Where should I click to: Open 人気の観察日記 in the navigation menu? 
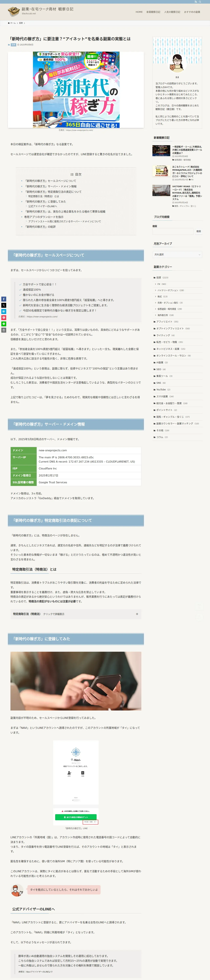coord(172,12)
